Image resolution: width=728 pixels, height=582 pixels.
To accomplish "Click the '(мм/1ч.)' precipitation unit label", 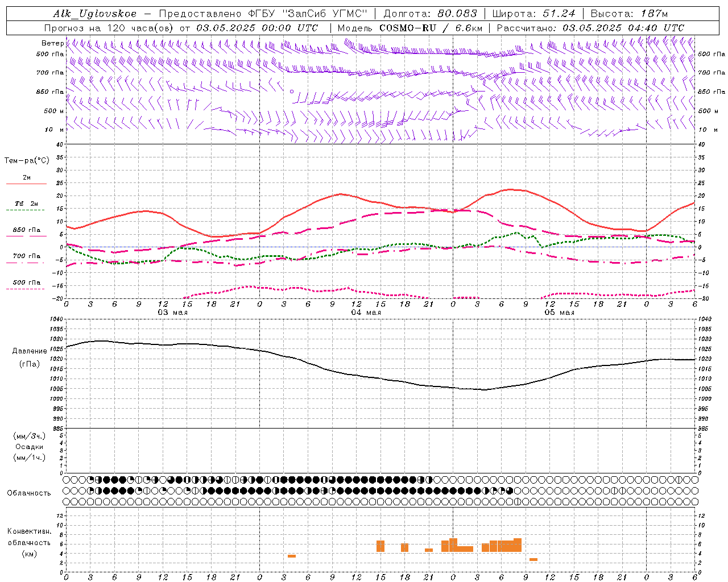I will point(30,458).
